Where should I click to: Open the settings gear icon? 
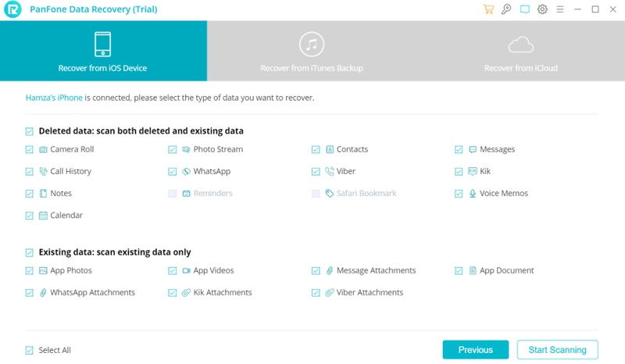pyautogui.click(x=542, y=9)
